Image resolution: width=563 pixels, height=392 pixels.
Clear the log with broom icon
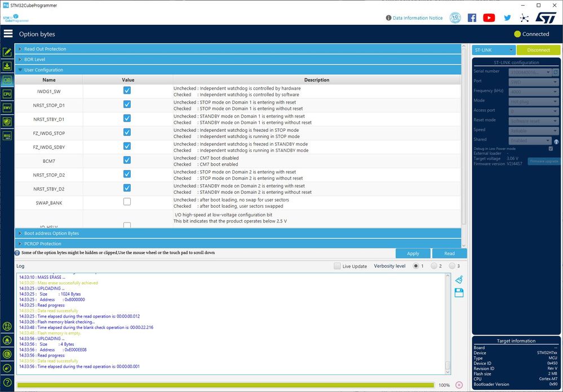click(x=459, y=280)
